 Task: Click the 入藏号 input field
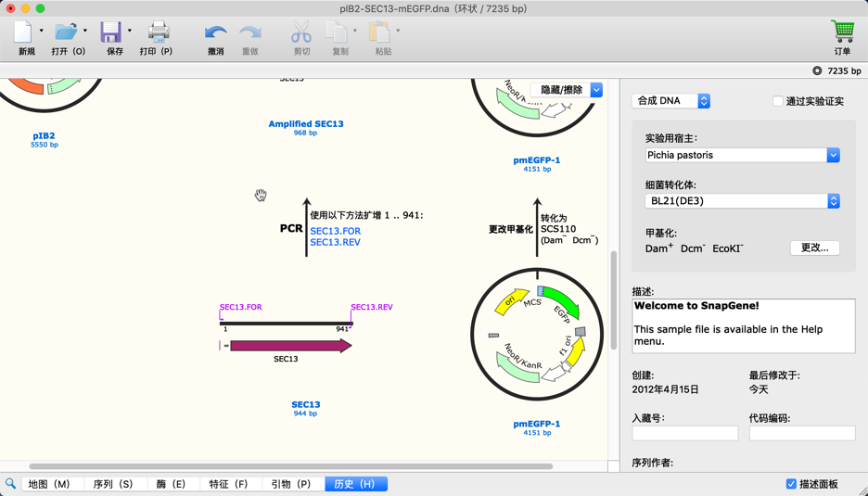(x=684, y=433)
